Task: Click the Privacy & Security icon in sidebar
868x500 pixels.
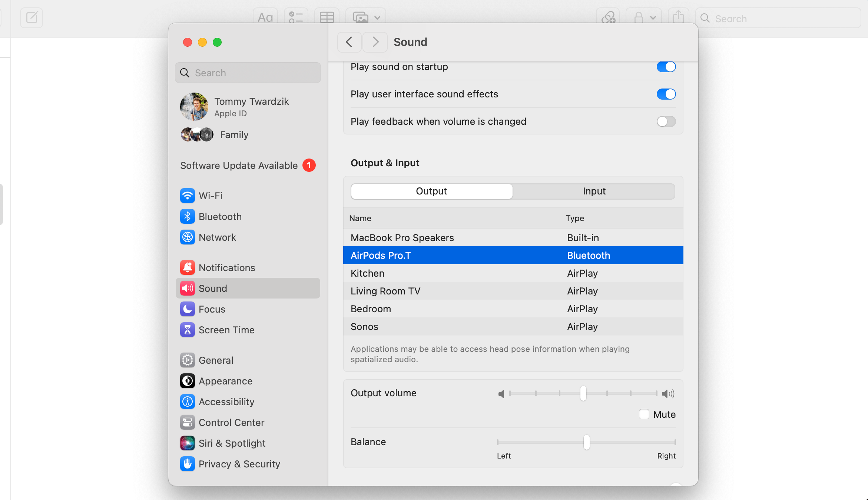Action: coord(187,464)
